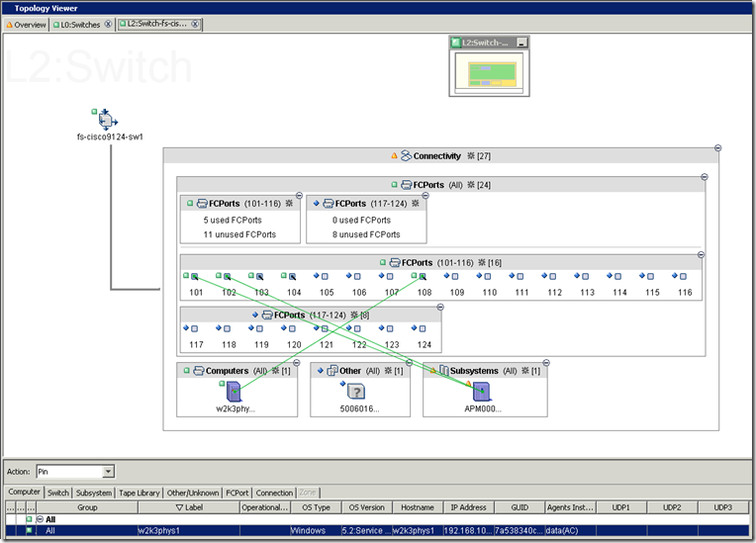Close the L2:Switch-fs-cis tab
The height and width of the screenshot is (543, 756).
point(195,24)
